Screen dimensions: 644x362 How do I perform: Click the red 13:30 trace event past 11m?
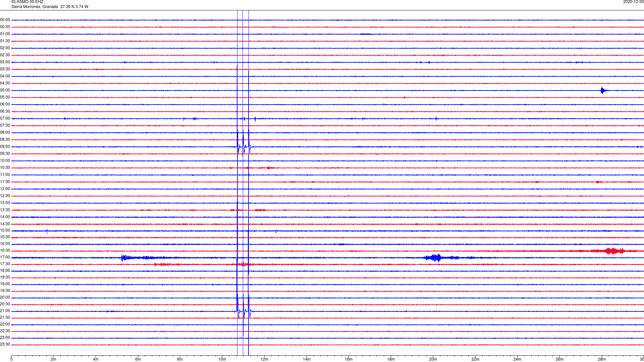[260, 210]
